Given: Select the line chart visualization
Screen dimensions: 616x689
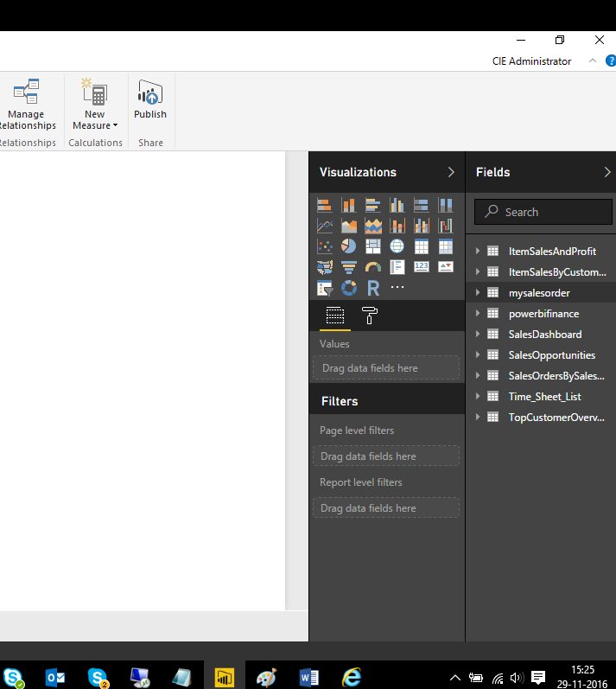Looking at the screenshot, I should pos(325,226).
